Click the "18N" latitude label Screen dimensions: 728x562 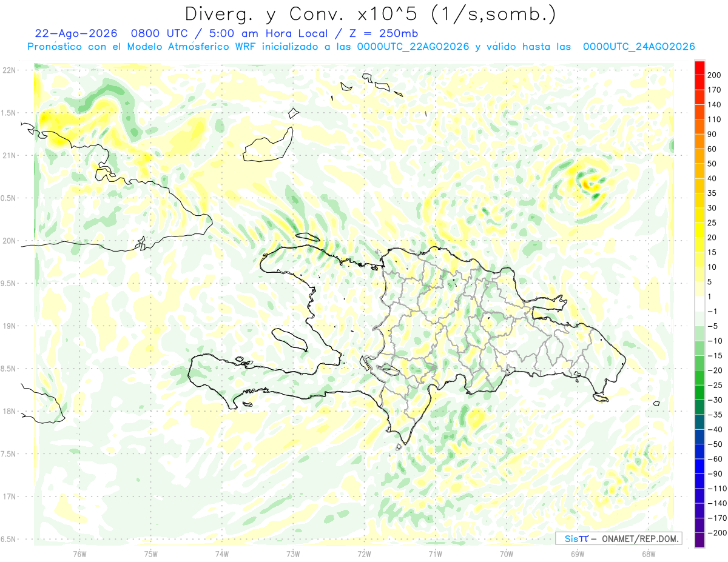(8, 411)
